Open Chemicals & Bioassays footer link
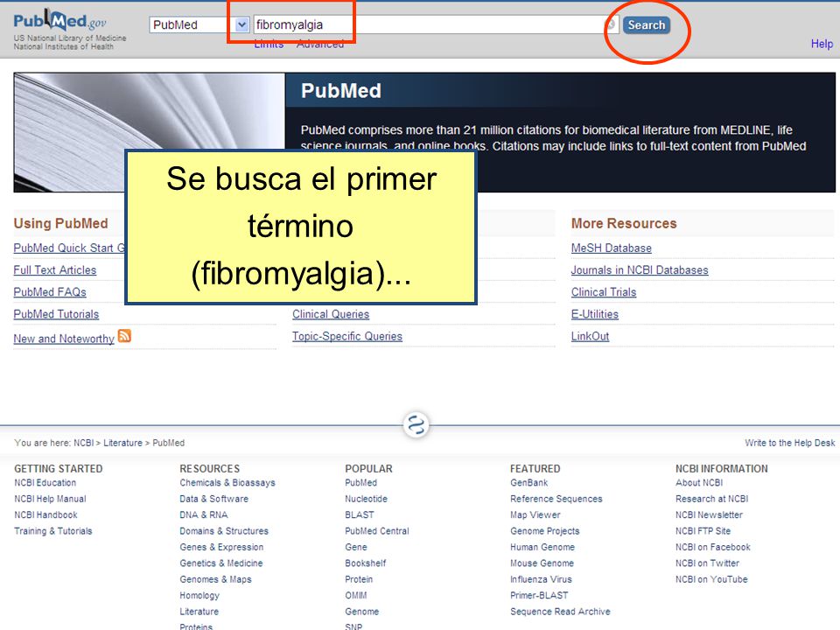The width and height of the screenshot is (840, 630). click(227, 483)
